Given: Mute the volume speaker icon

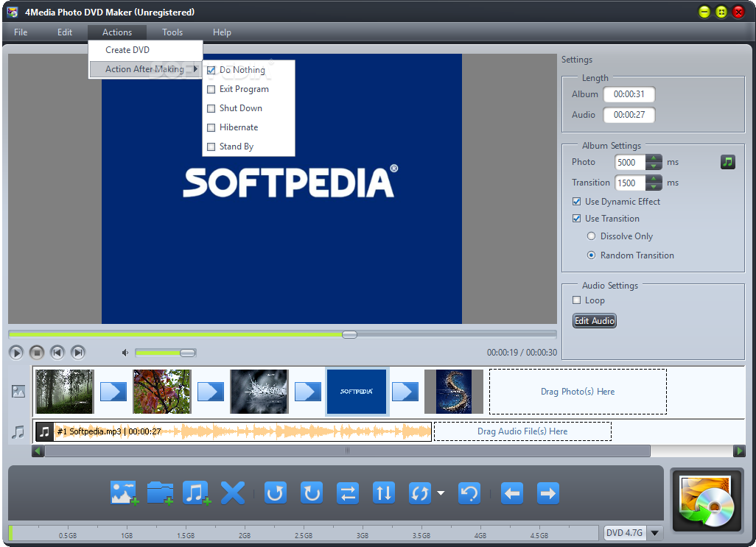Looking at the screenshot, I should 125,353.
